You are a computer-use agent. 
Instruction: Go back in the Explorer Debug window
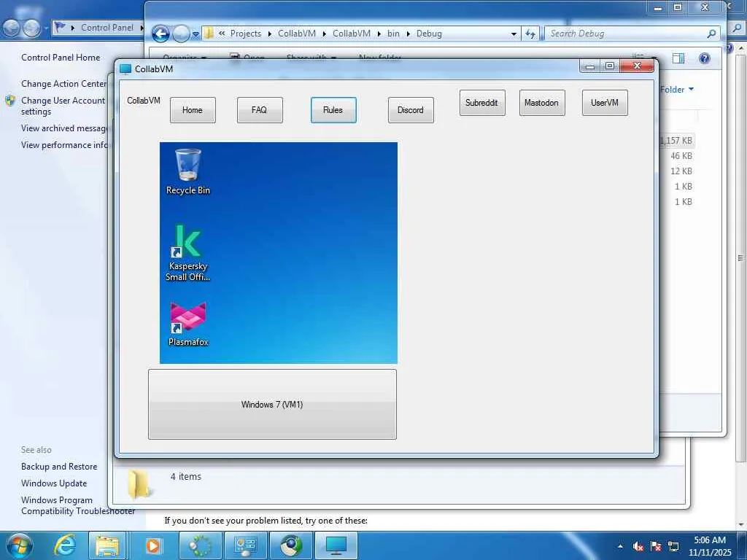tap(160, 34)
